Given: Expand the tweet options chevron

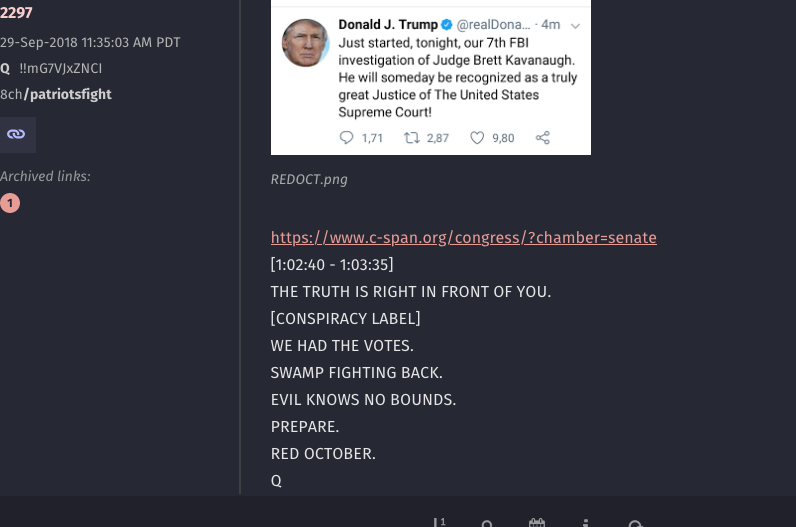Looking at the screenshot, I should click(x=575, y=25).
